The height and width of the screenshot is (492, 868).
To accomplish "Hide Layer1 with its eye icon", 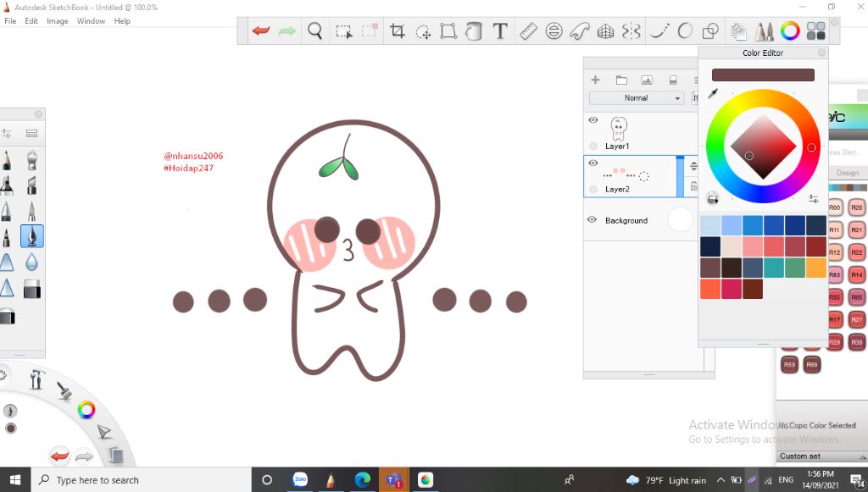I will [593, 120].
